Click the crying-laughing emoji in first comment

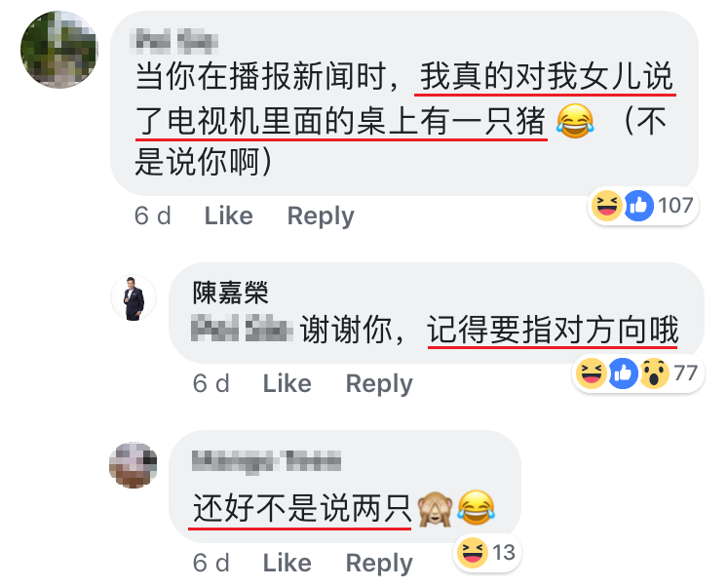coord(575,121)
